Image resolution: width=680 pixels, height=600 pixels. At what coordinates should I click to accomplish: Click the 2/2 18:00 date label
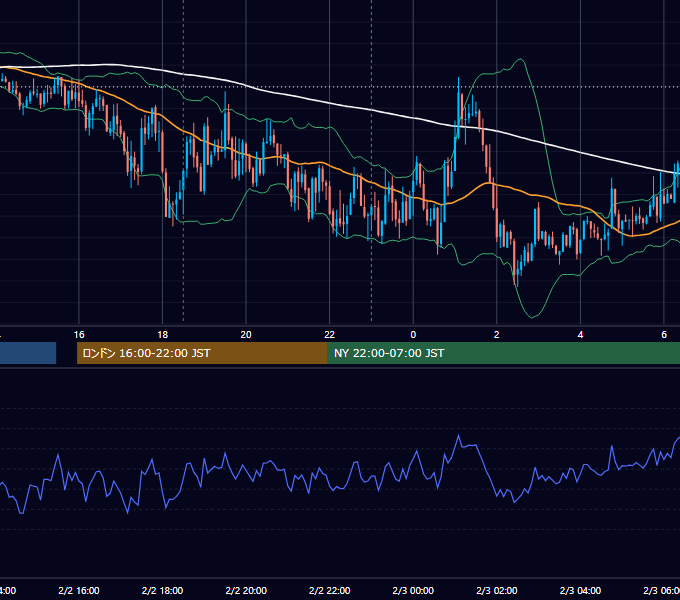tap(162, 590)
